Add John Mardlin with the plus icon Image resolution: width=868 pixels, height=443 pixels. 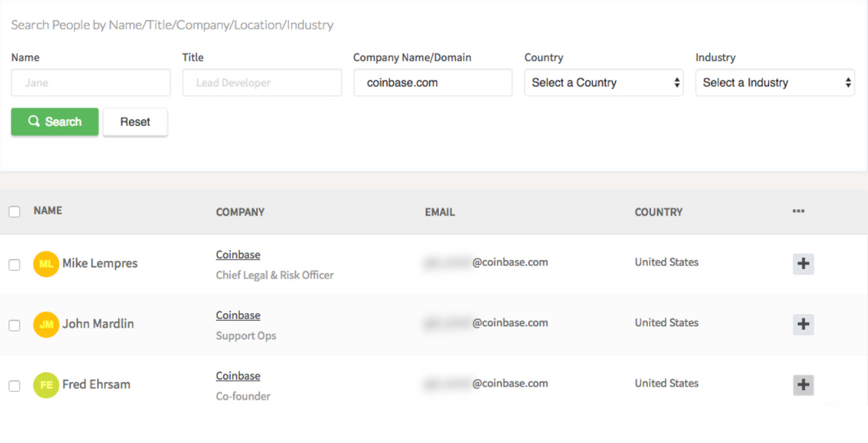(x=803, y=324)
